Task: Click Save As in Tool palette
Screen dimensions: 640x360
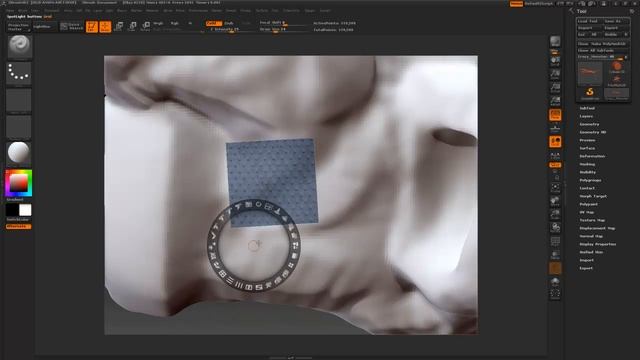Action: coord(616,21)
